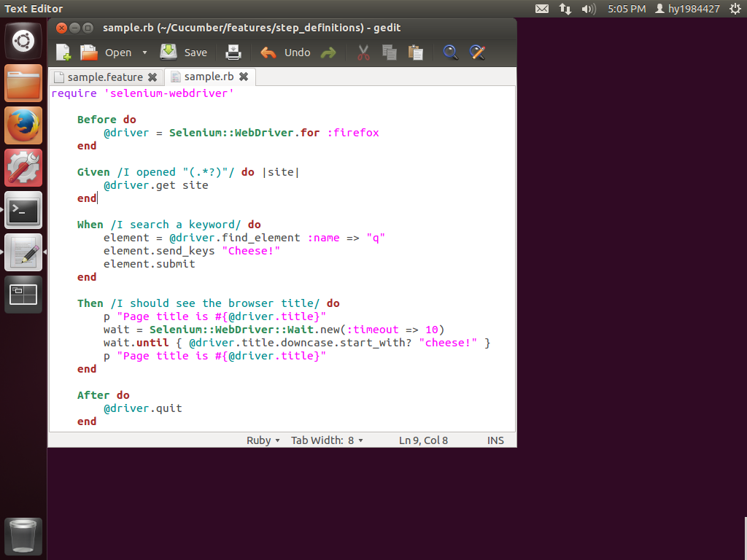Click the lowercase "cheese!" string
This screenshot has width=747, height=560.
(448, 343)
